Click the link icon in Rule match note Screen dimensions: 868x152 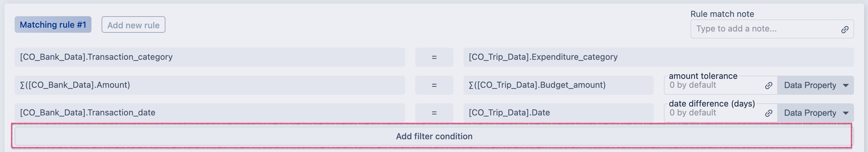click(x=845, y=29)
